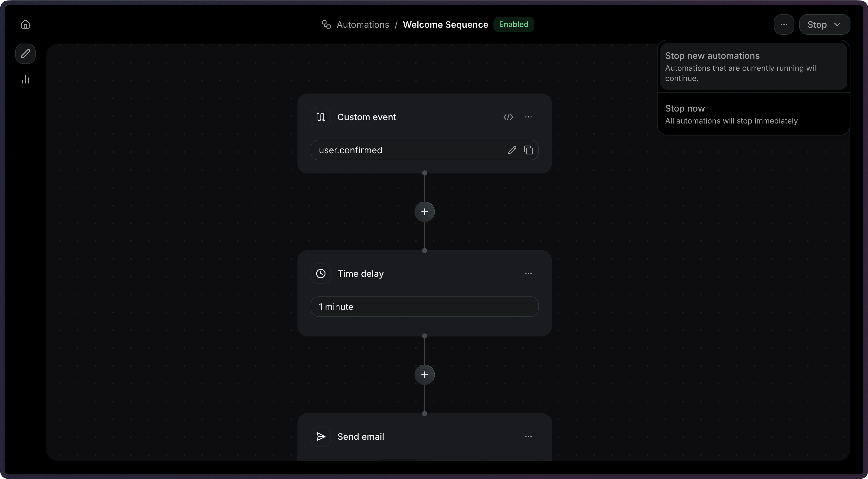Open the code view for Custom event
This screenshot has width=868, height=479.
(x=508, y=117)
